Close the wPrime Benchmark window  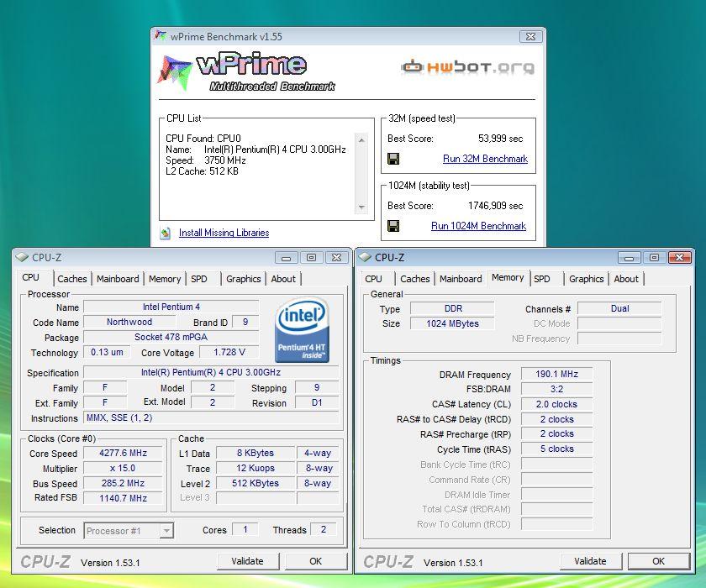click(530, 36)
